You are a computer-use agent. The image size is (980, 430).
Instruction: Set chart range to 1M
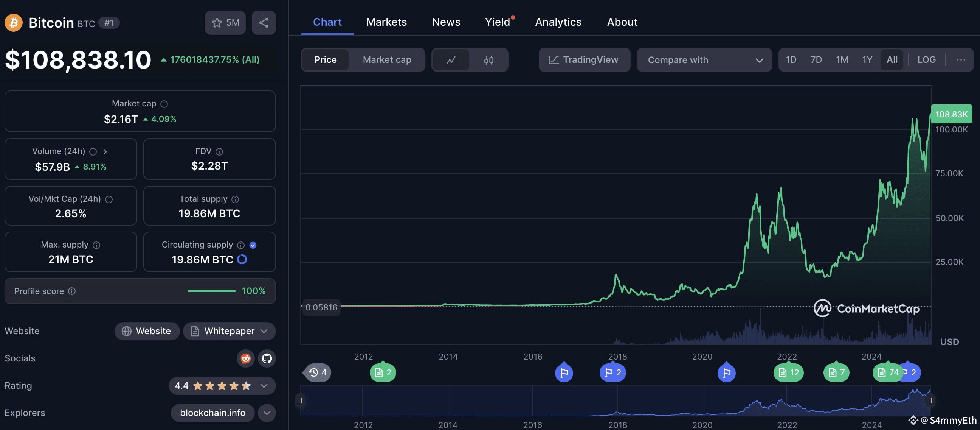842,60
